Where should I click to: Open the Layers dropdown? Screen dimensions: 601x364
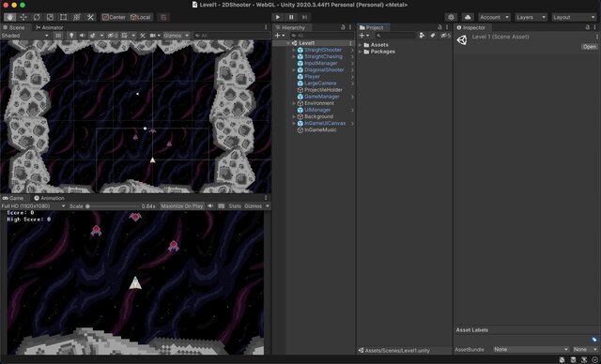(x=531, y=17)
